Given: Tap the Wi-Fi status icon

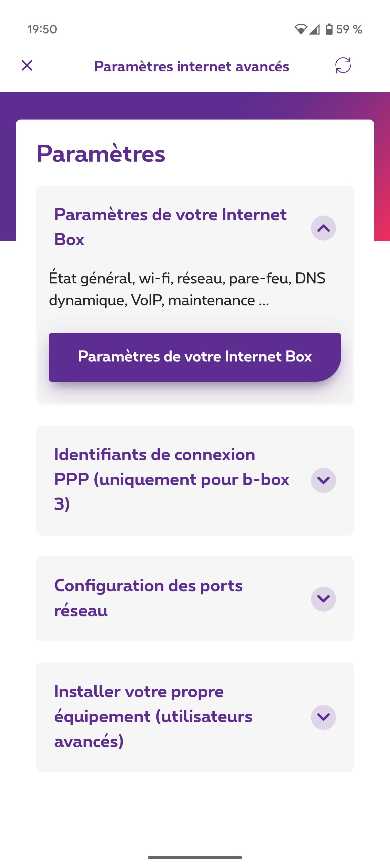Looking at the screenshot, I should [x=300, y=29].
